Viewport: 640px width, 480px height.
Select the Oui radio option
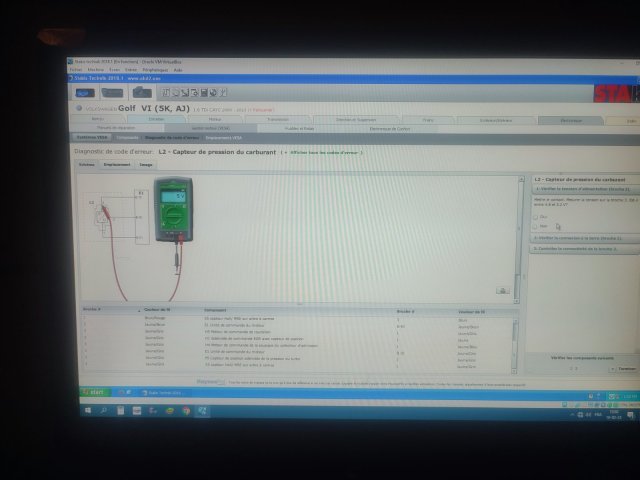coord(536,217)
